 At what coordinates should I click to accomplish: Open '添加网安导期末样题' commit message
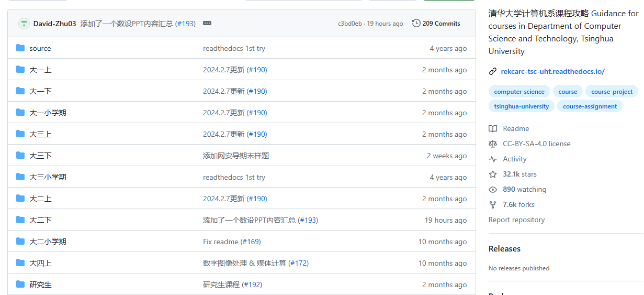[236, 156]
